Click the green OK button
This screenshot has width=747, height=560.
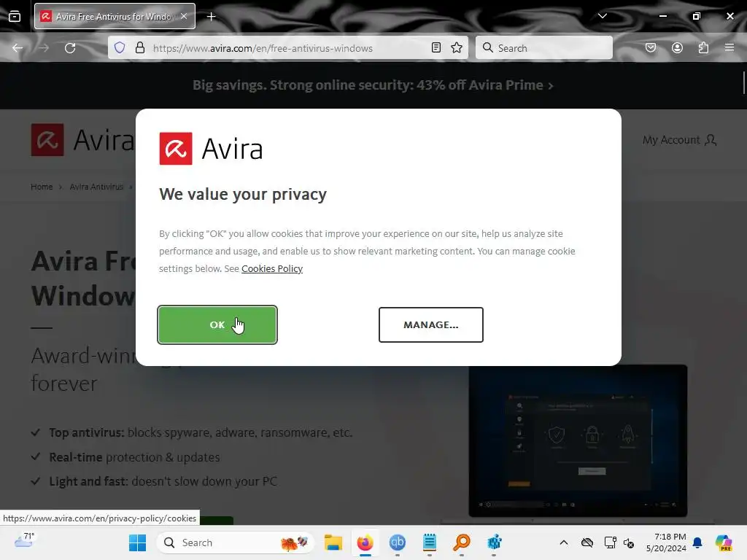point(217,324)
